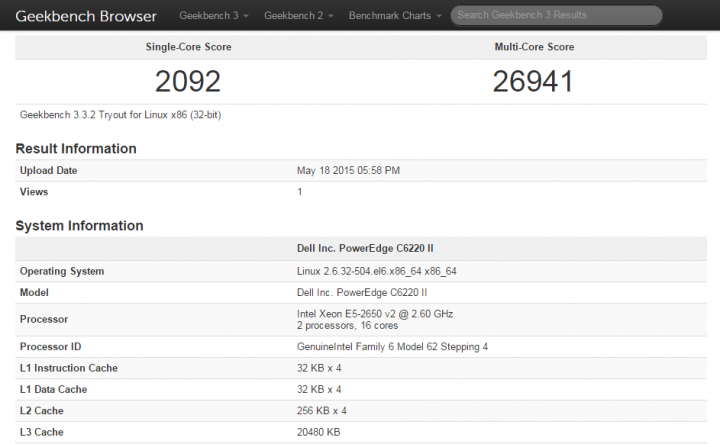Select the Operating System label

62,271
